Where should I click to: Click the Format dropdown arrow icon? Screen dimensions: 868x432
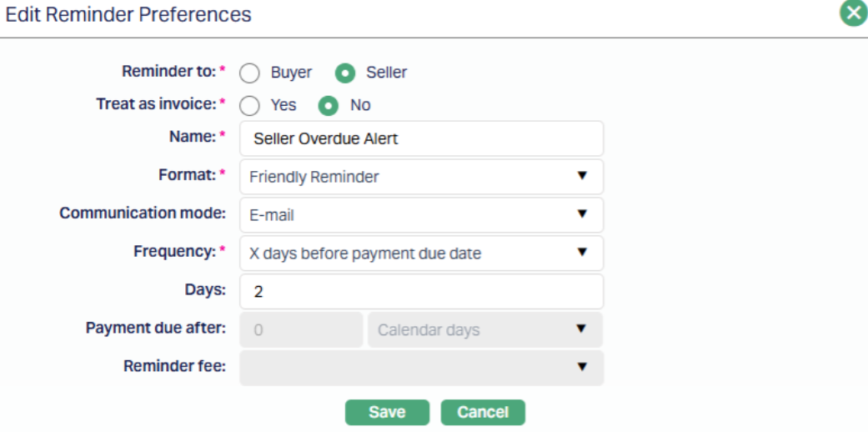[x=582, y=177]
